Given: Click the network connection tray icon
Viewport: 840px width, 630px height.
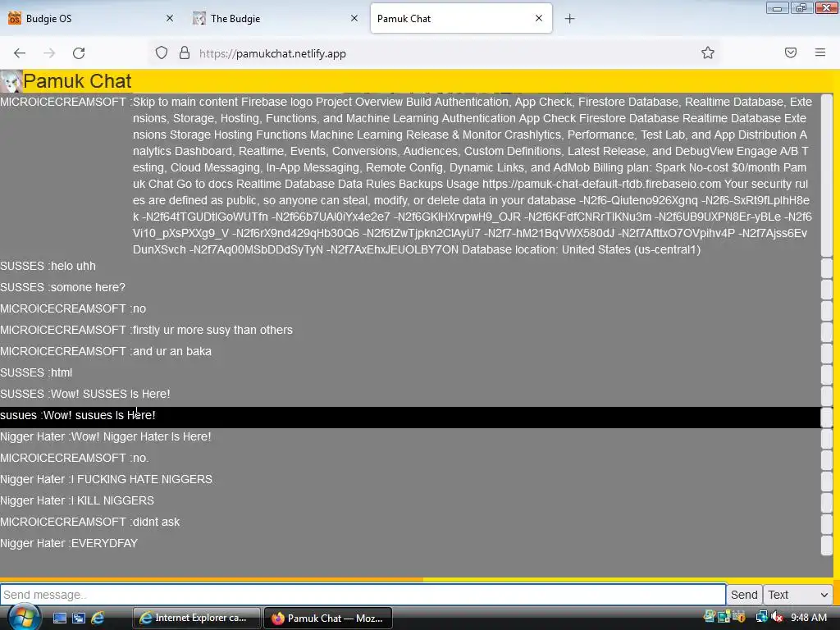Looking at the screenshot, I should tap(761, 618).
